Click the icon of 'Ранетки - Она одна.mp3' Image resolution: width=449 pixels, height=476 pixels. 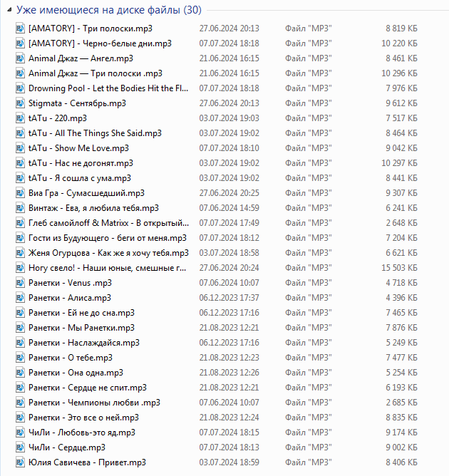(x=20, y=373)
